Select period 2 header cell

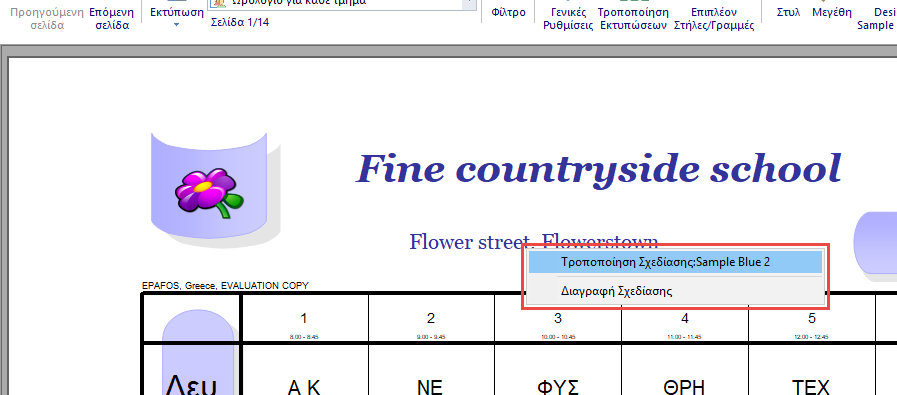click(431, 319)
